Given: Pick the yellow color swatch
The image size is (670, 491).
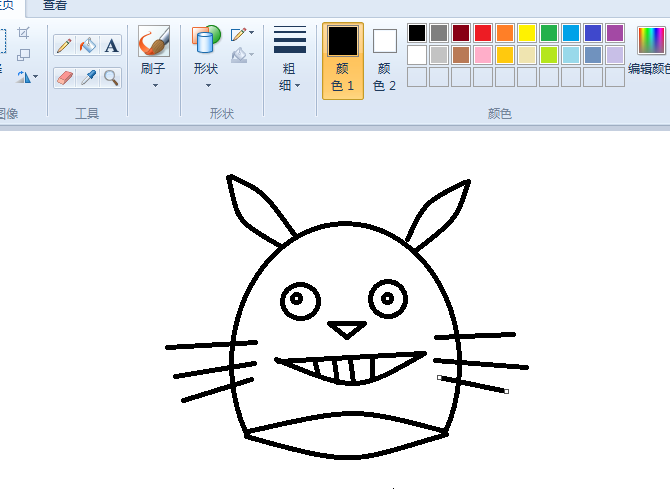Looking at the screenshot, I should coord(527,33).
